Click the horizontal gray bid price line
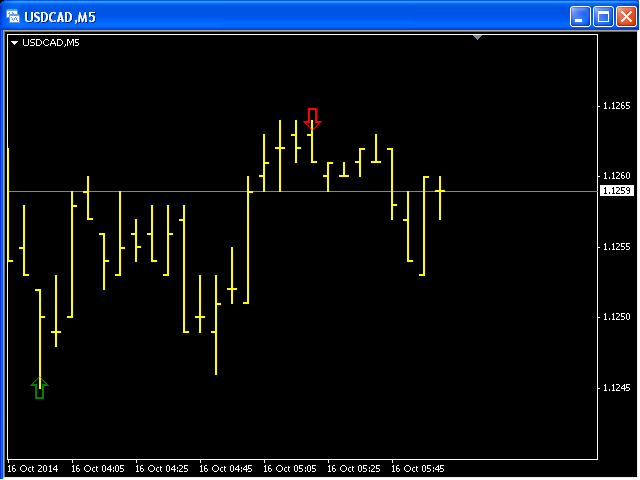Image resolution: width=640 pixels, height=480 pixels. pyautogui.click(x=302, y=191)
